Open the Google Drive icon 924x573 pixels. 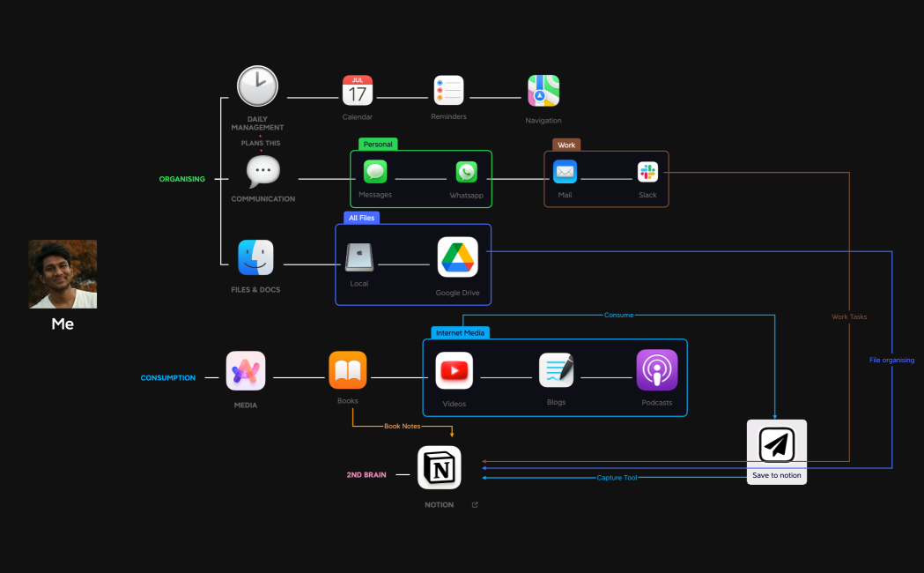coord(458,257)
